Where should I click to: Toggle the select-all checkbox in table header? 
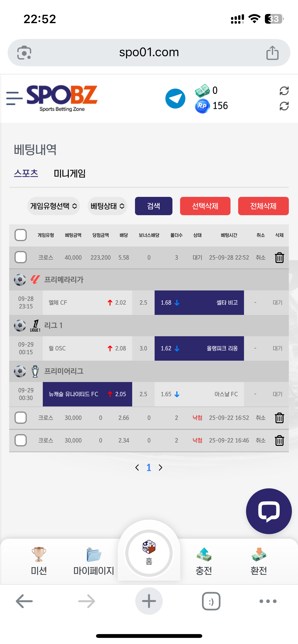pyautogui.click(x=21, y=235)
